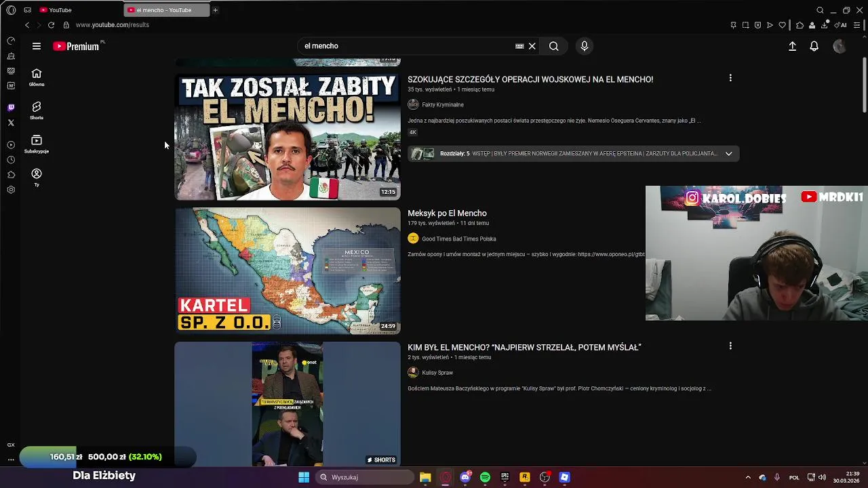The width and height of the screenshot is (868, 488).
Task: Open the Meksyk po El Mencho title
Action: (447, 213)
